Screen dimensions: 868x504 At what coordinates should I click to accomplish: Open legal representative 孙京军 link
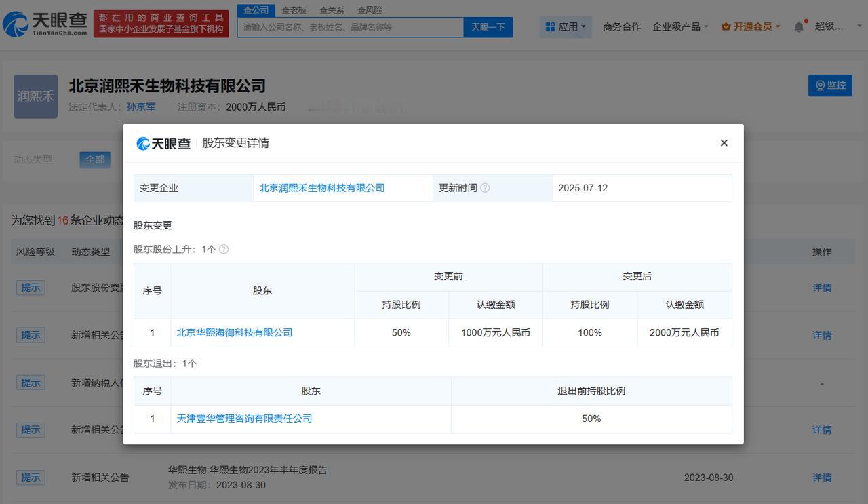click(x=141, y=107)
